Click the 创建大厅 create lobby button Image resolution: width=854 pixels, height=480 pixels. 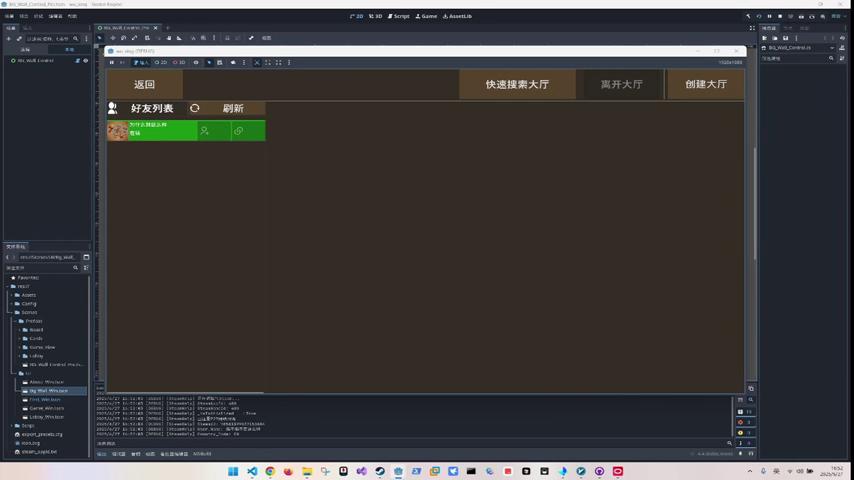click(x=706, y=84)
